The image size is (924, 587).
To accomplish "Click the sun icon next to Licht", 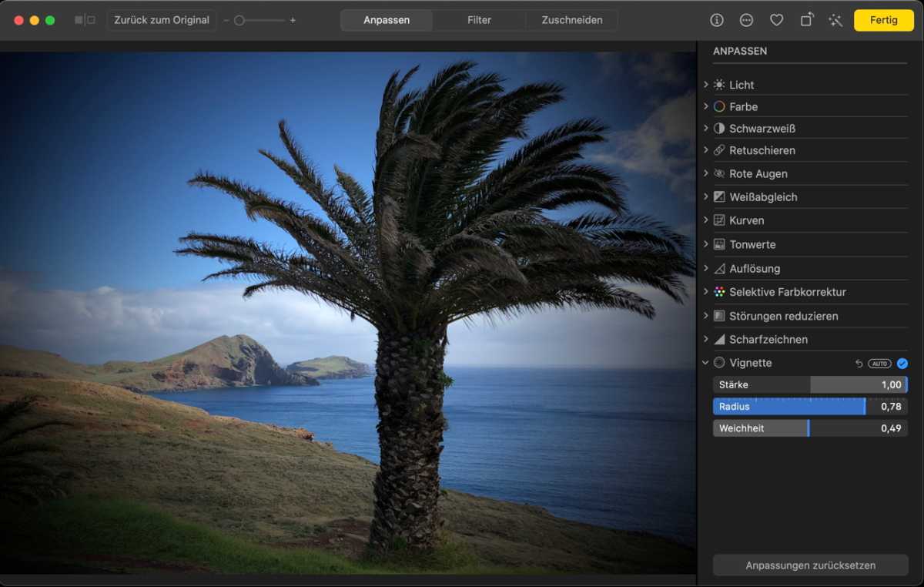I will tap(719, 85).
